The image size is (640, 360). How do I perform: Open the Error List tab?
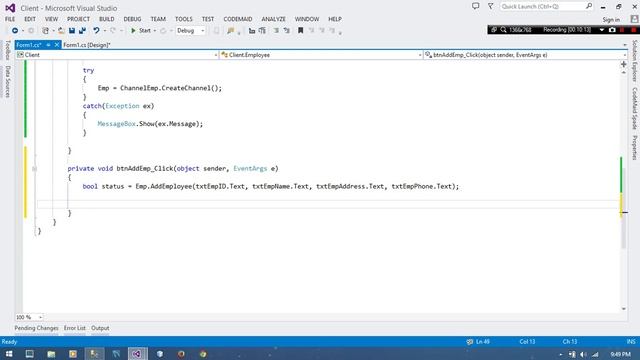(75, 328)
